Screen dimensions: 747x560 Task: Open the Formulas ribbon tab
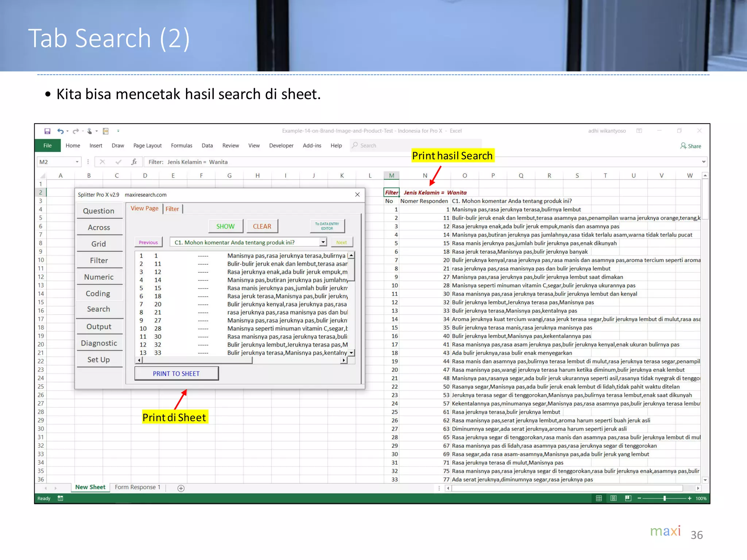[x=181, y=145]
